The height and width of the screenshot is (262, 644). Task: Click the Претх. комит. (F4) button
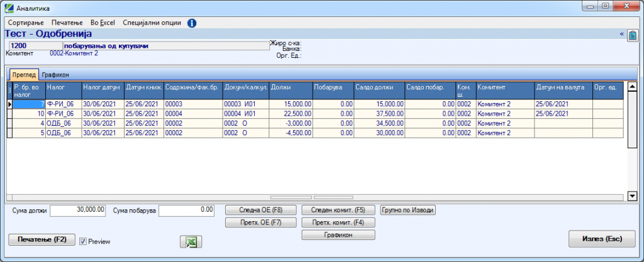click(338, 222)
